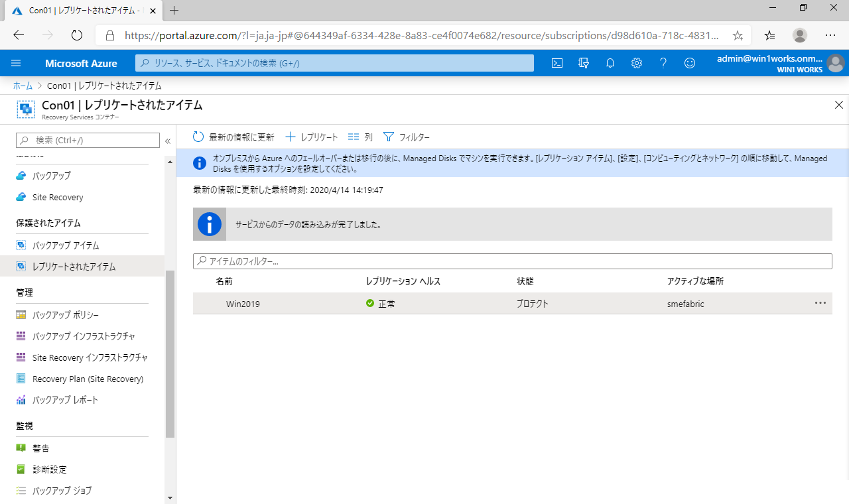Click the レプリケート add button
849x504 pixels.
pos(312,137)
